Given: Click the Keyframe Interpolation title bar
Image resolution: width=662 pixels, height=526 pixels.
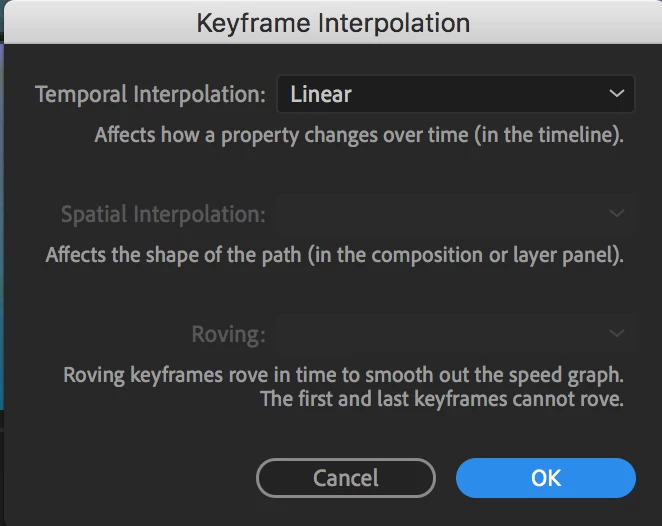Looking at the screenshot, I should 333,22.
